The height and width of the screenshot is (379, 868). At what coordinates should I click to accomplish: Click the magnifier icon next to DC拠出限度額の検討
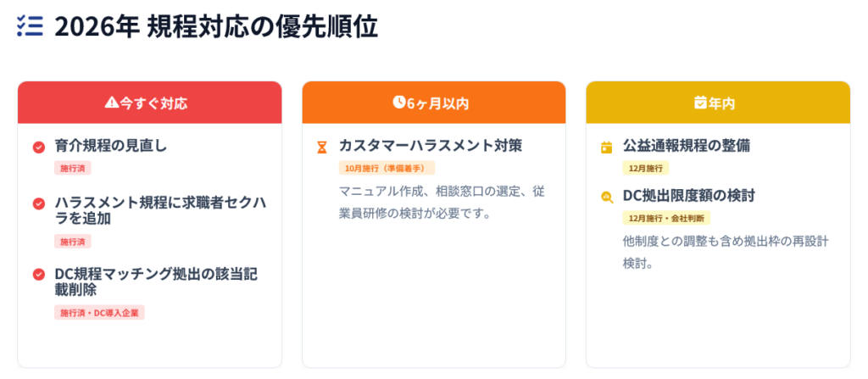click(606, 197)
